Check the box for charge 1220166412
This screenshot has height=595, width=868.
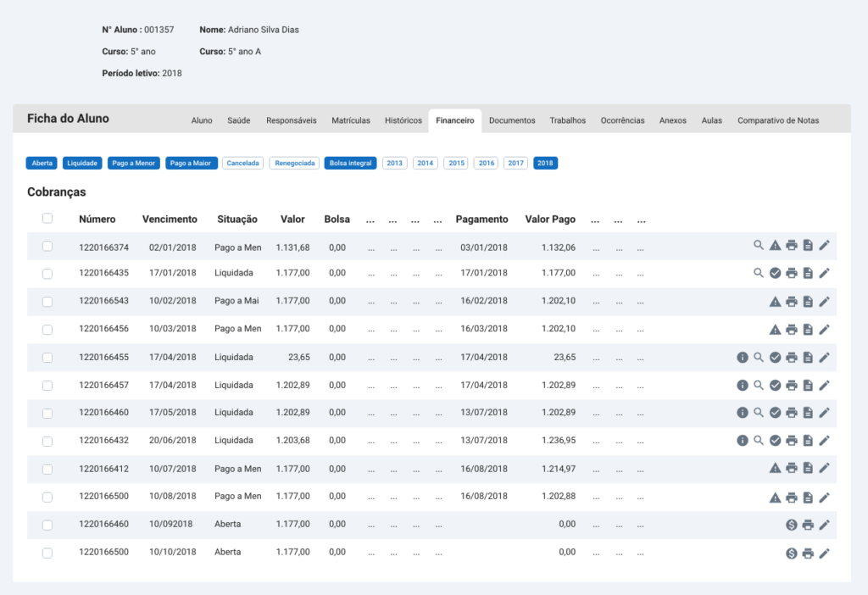[x=47, y=469]
